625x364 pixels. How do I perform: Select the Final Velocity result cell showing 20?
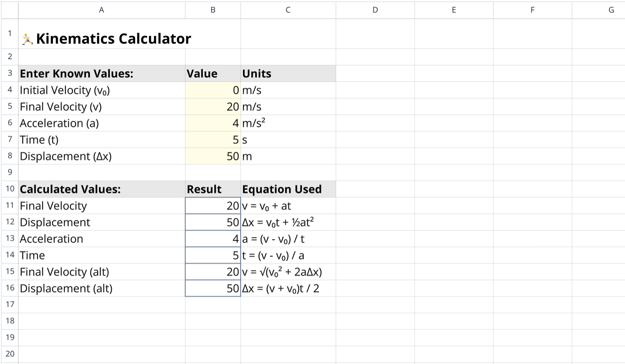(x=213, y=206)
